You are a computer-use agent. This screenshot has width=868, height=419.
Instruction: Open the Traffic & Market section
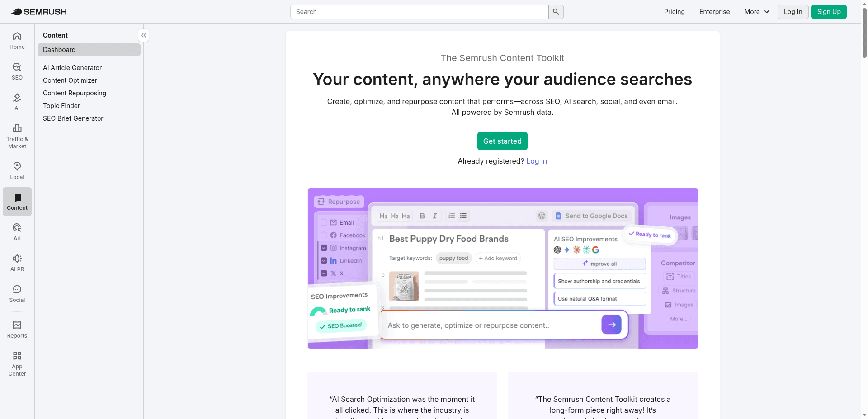[17, 137]
